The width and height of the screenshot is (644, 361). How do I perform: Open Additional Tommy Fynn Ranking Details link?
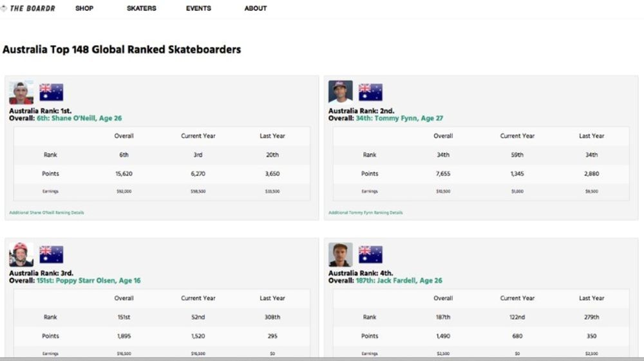pyautogui.click(x=366, y=212)
